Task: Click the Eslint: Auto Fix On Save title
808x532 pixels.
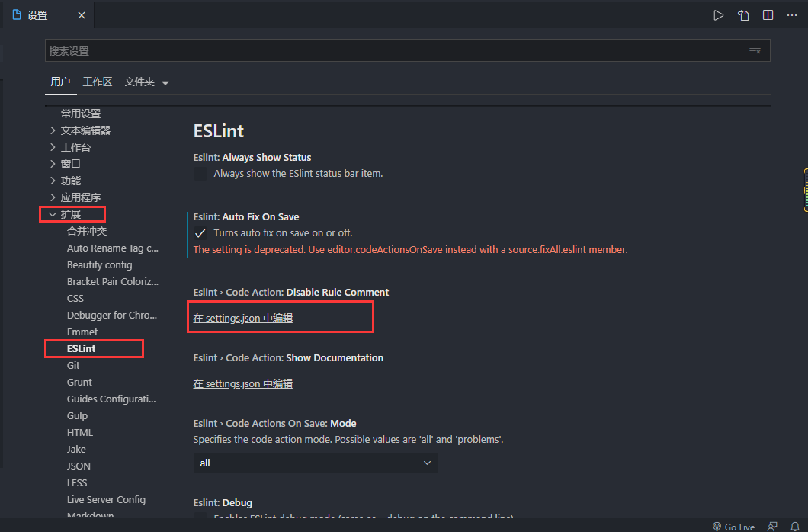Action: click(x=245, y=216)
